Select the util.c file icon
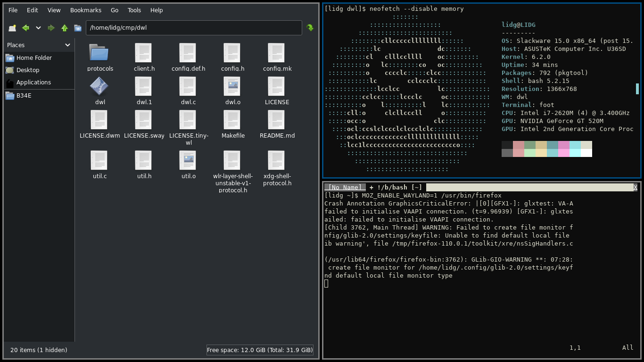This screenshot has height=362, width=644. [99, 160]
